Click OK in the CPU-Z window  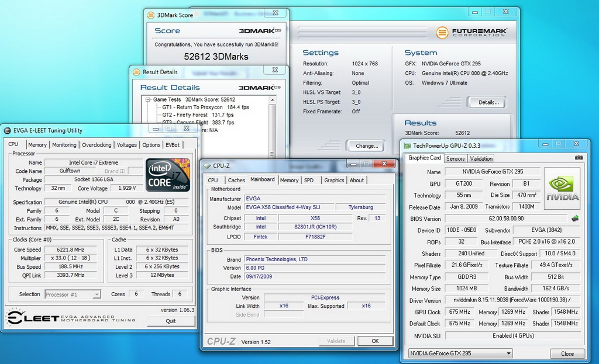[375, 341]
